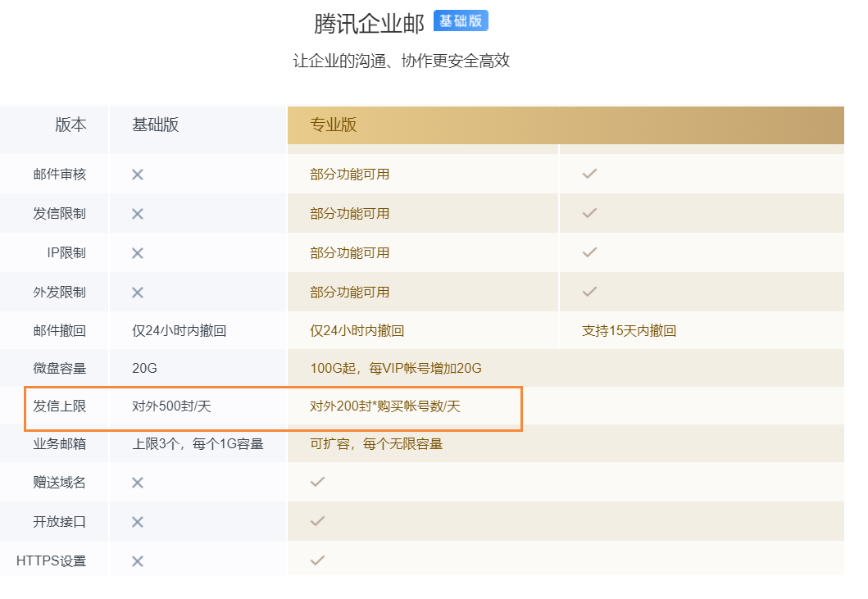Click the X icon in IP限制 row

point(138,253)
